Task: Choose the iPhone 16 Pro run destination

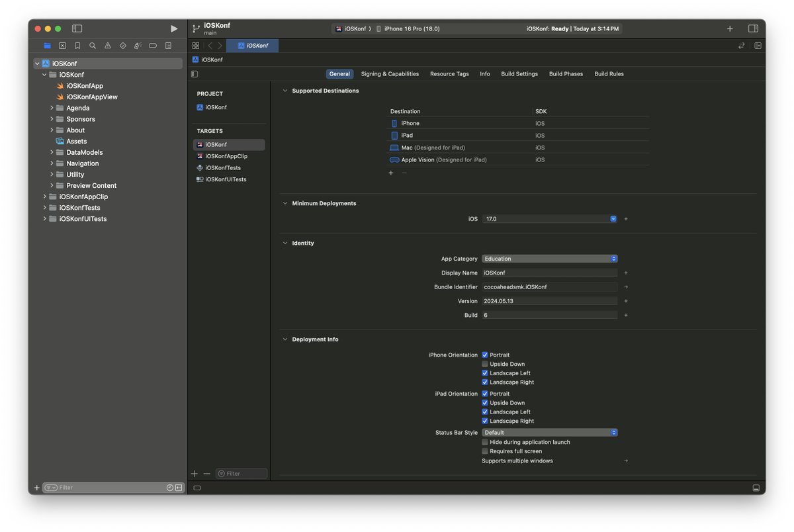Action: [x=408, y=29]
